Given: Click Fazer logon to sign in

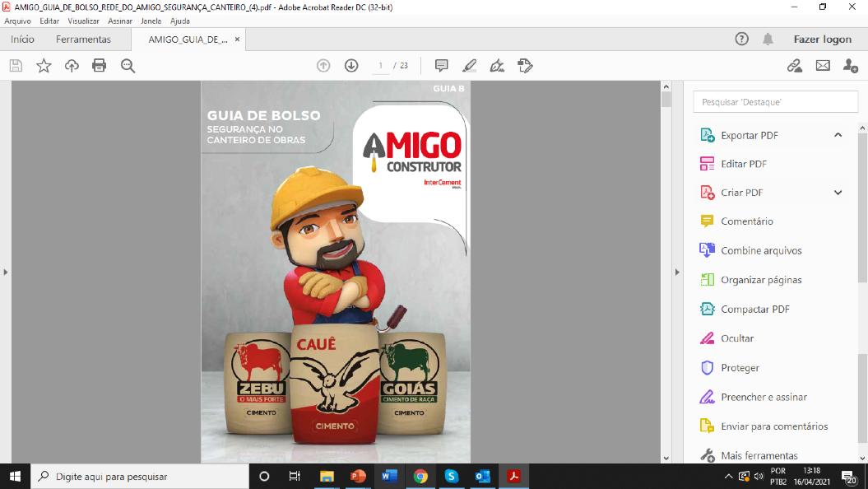Looking at the screenshot, I should [x=823, y=40].
